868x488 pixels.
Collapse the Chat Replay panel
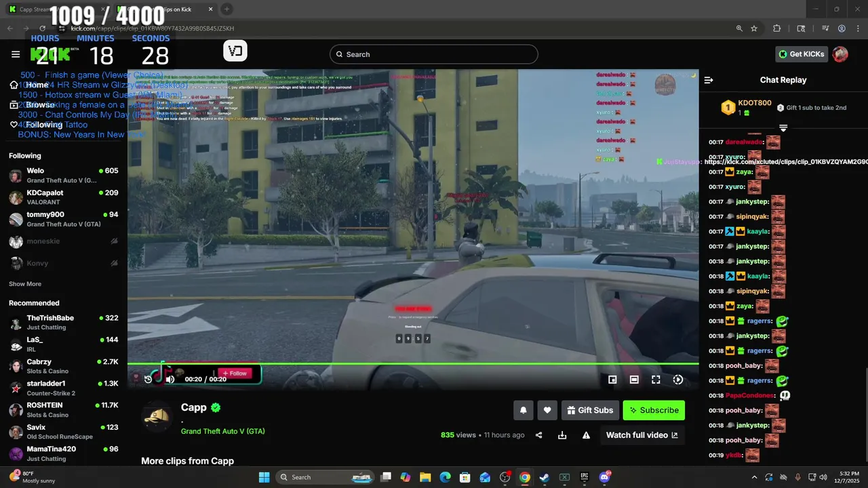click(x=709, y=80)
